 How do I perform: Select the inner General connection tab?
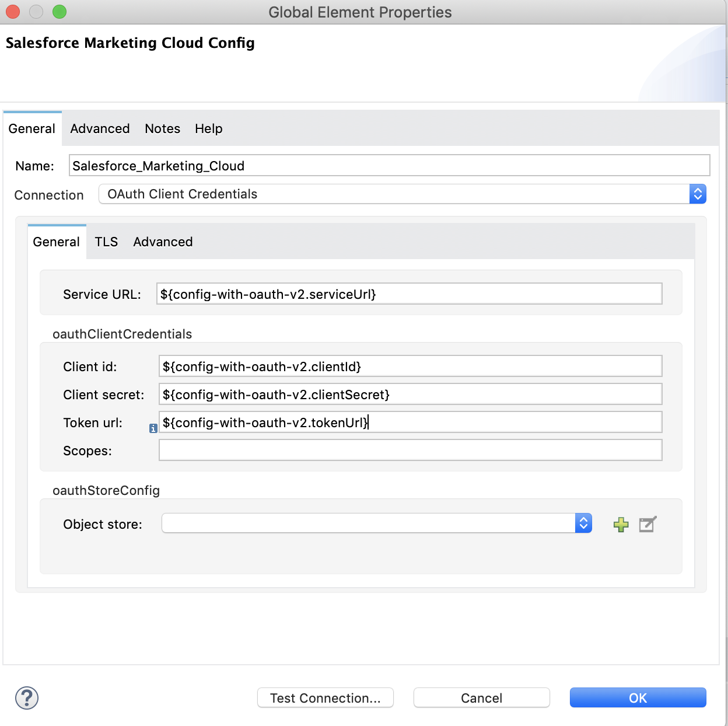coord(56,242)
